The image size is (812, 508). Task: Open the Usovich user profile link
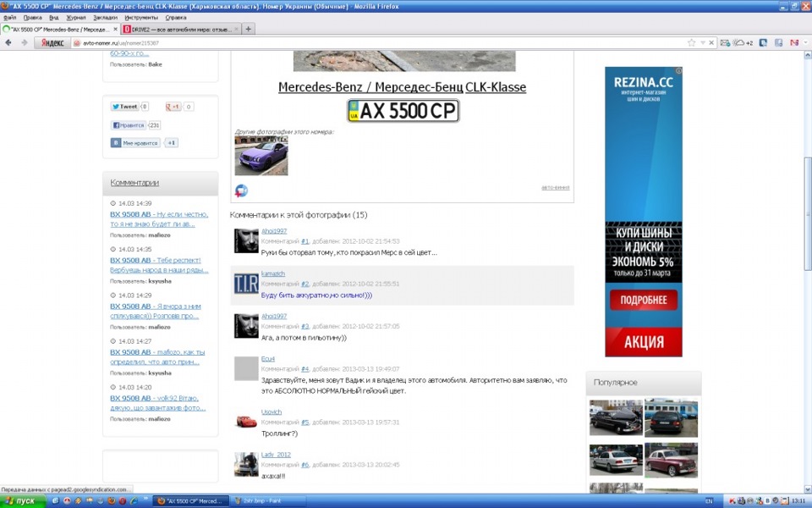[272, 412]
